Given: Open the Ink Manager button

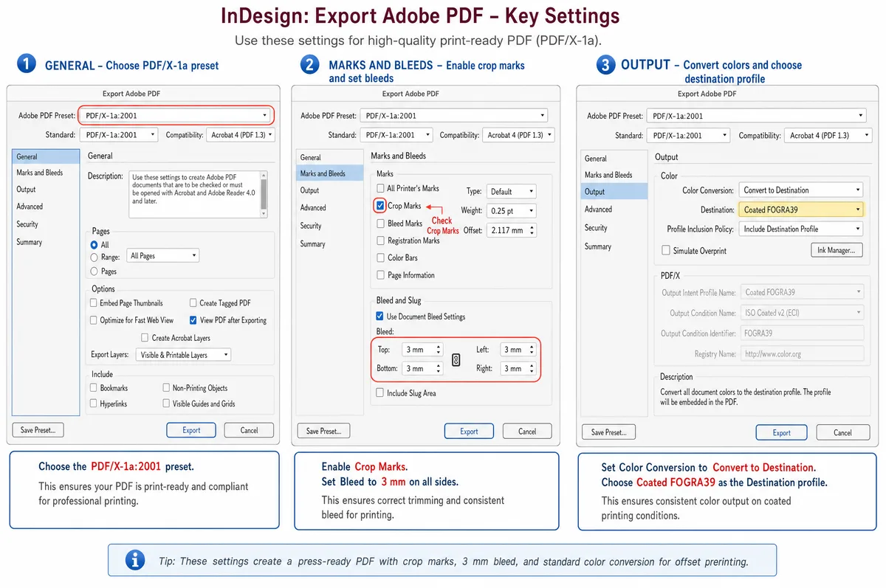Looking at the screenshot, I should tap(837, 250).
